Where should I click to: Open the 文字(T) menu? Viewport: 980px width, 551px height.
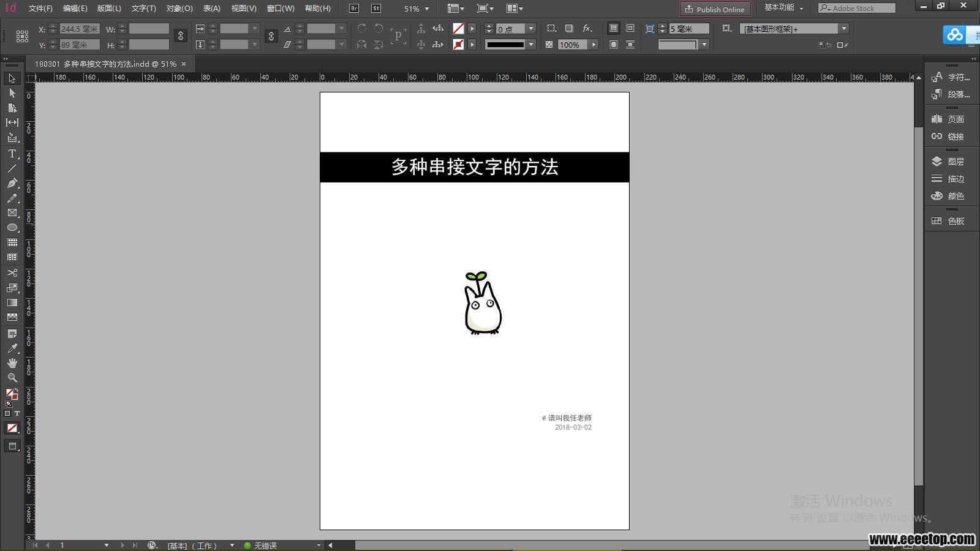[x=143, y=9]
